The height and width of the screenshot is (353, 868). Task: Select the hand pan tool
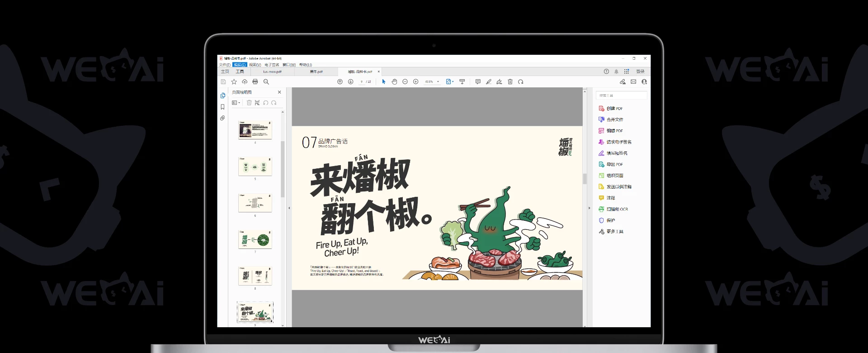point(394,82)
